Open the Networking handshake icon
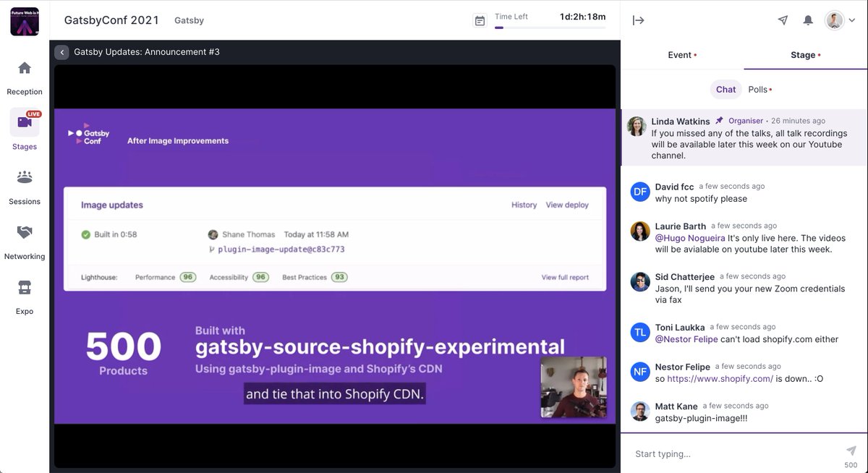This screenshot has height=473, width=868. (x=25, y=232)
